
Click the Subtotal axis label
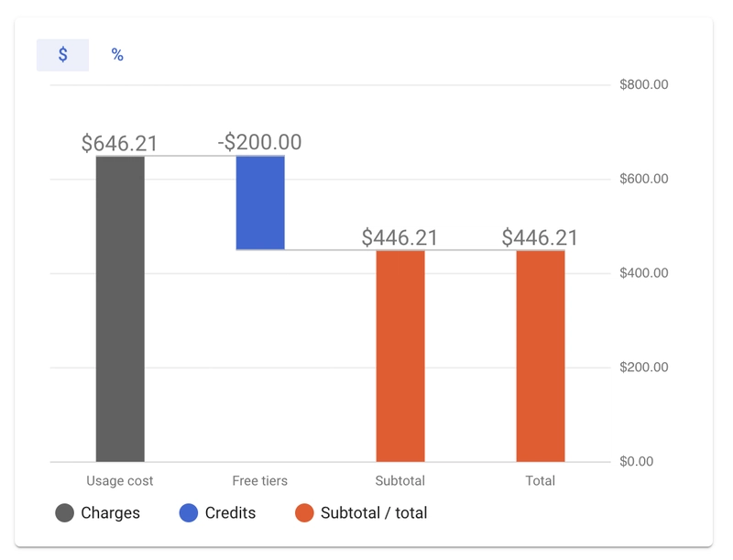point(400,480)
